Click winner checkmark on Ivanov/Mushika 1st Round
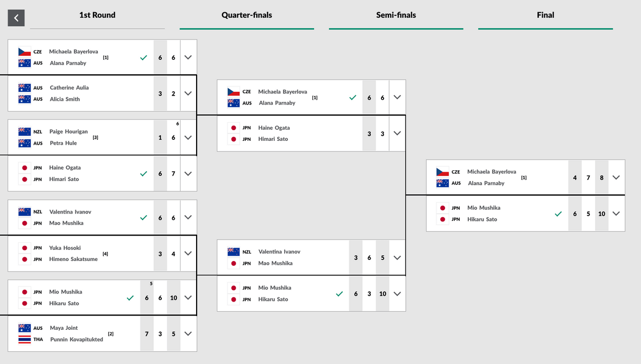Viewport: 641px width, 364px height. point(143,218)
